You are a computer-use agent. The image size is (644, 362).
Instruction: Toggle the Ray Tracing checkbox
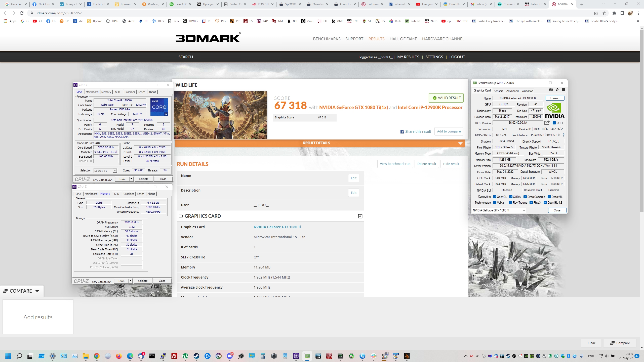coord(510,203)
